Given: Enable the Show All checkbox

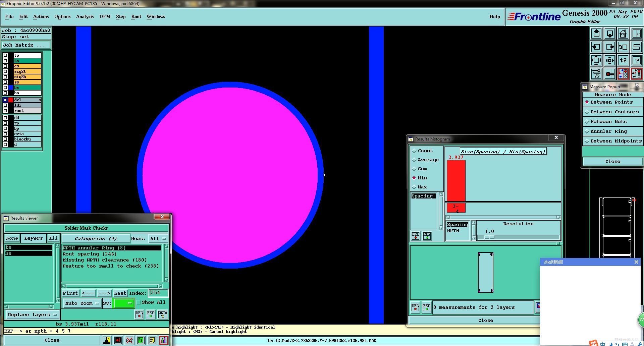Looking at the screenshot, I should click(x=139, y=302).
